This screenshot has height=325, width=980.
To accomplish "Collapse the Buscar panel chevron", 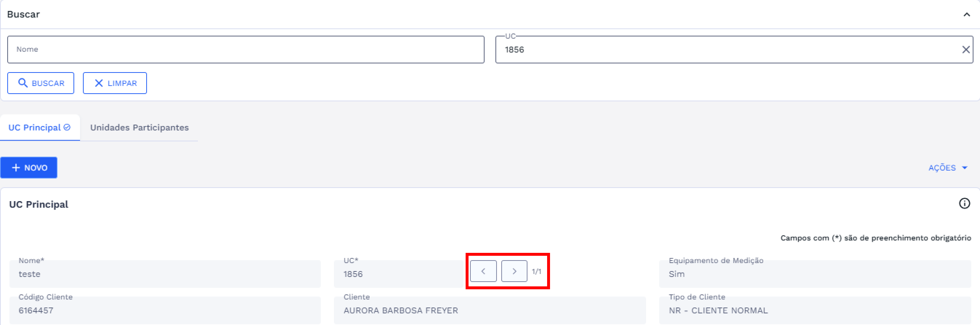I will [966, 15].
